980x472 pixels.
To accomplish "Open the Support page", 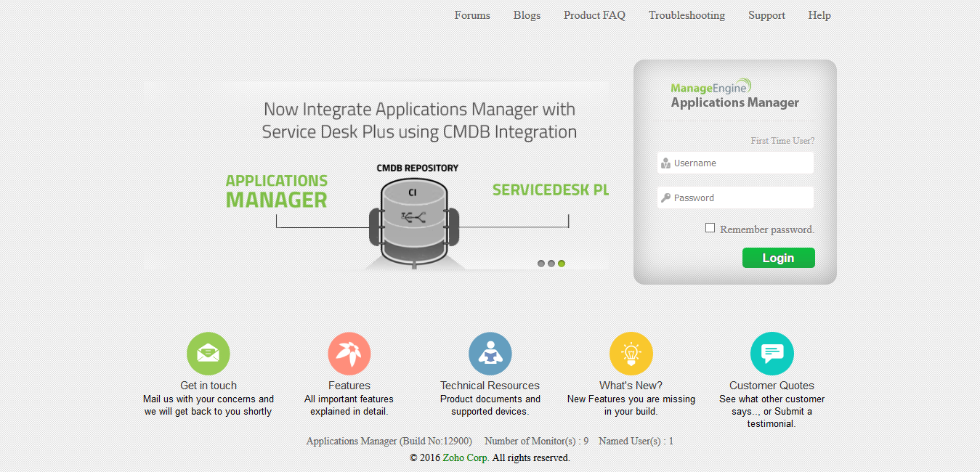I will (x=766, y=15).
